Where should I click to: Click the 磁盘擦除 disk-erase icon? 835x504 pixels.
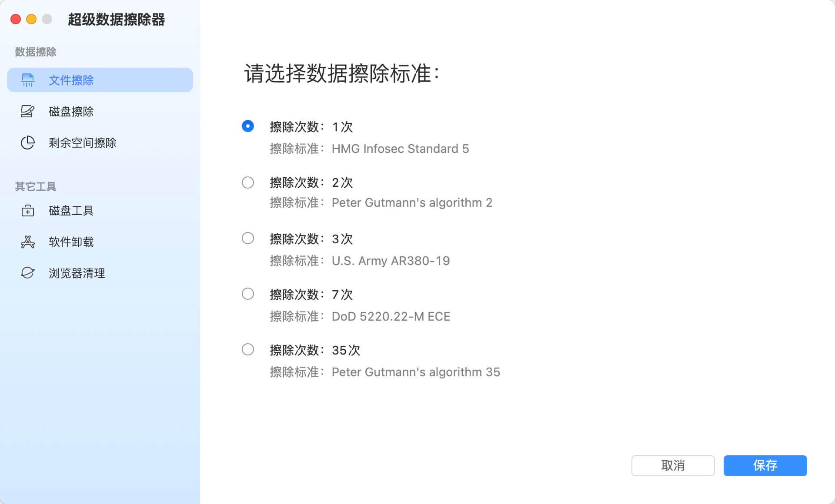coord(27,111)
